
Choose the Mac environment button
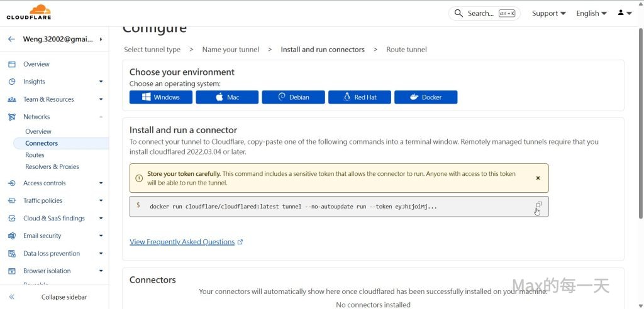(227, 97)
